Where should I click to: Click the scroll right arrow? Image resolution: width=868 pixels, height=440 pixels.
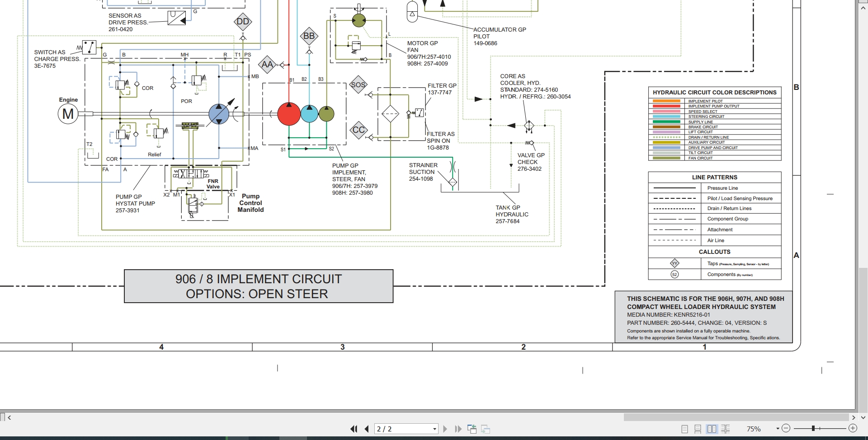pyautogui.click(x=854, y=417)
